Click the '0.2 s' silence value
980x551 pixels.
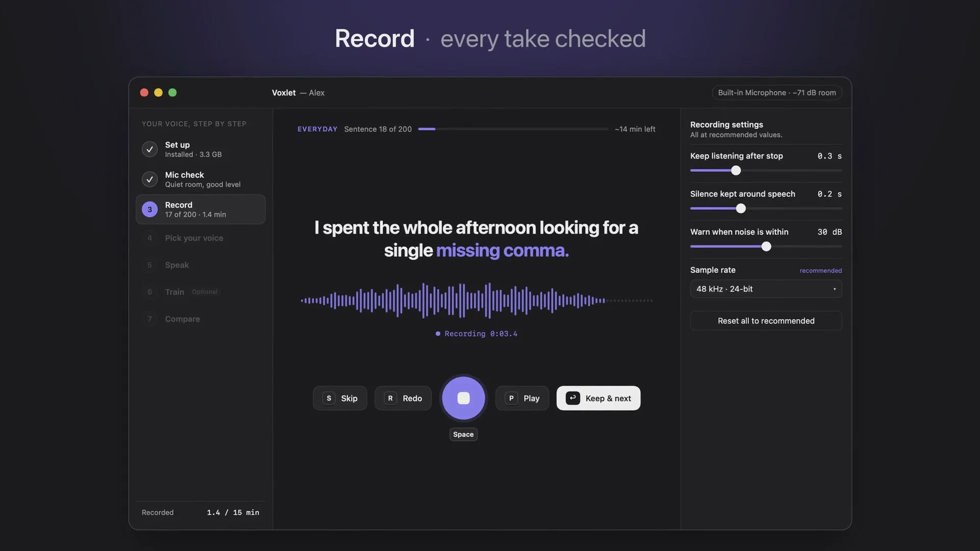coord(829,194)
